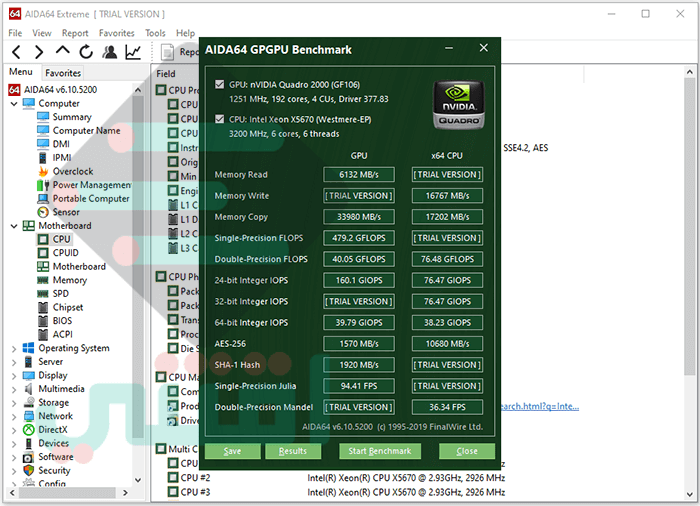Expand the Server node
Viewport: 700px width, 506px height.
coord(14,362)
